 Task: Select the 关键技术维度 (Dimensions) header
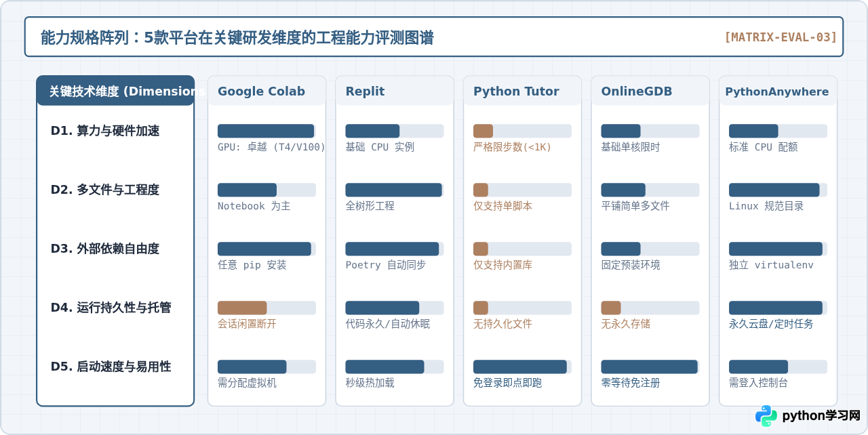(x=115, y=91)
